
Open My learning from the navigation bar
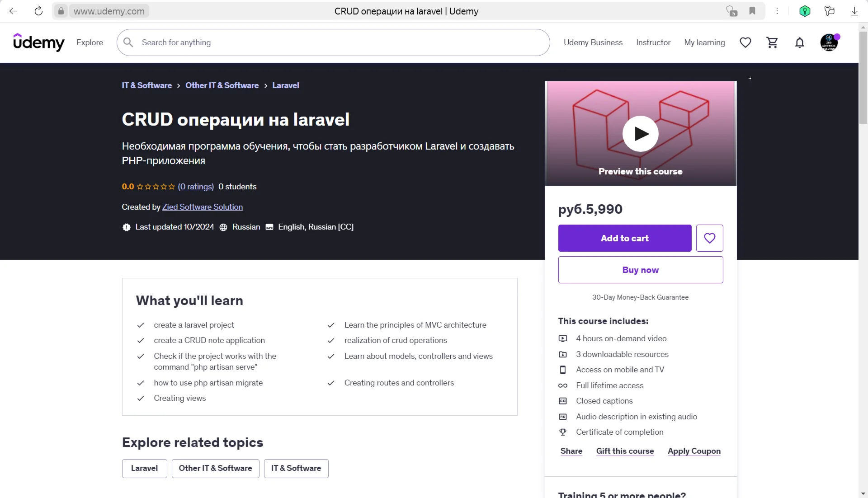(704, 42)
